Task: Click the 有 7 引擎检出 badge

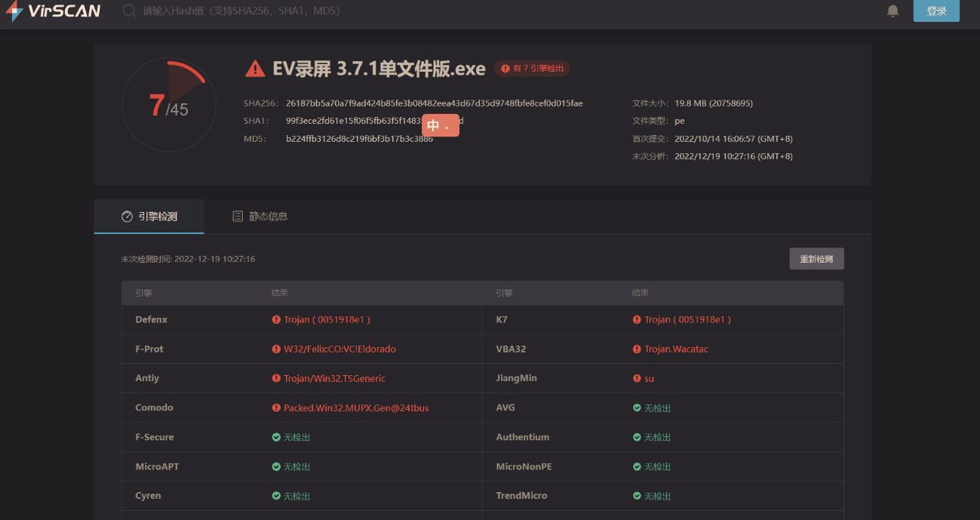Action: point(532,69)
